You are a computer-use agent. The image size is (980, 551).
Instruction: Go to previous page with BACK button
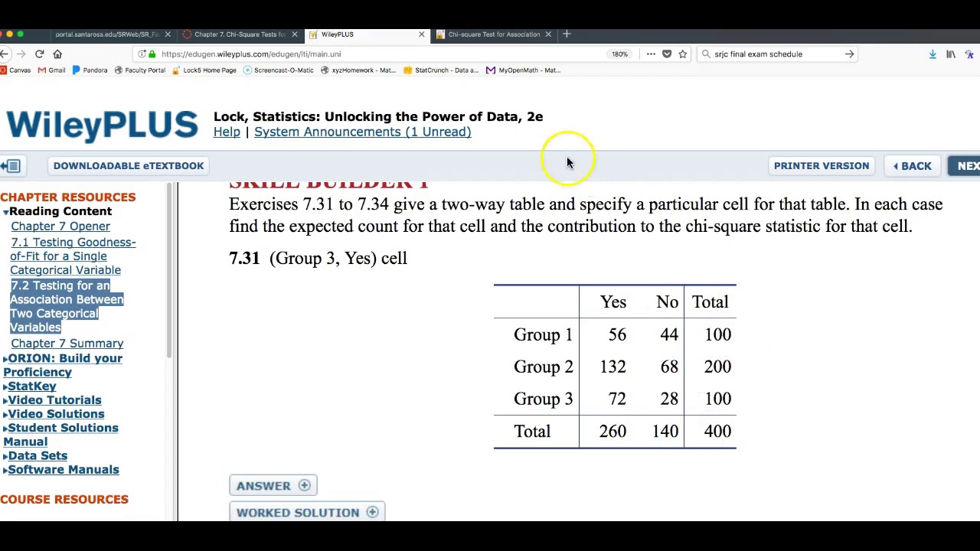[912, 166]
